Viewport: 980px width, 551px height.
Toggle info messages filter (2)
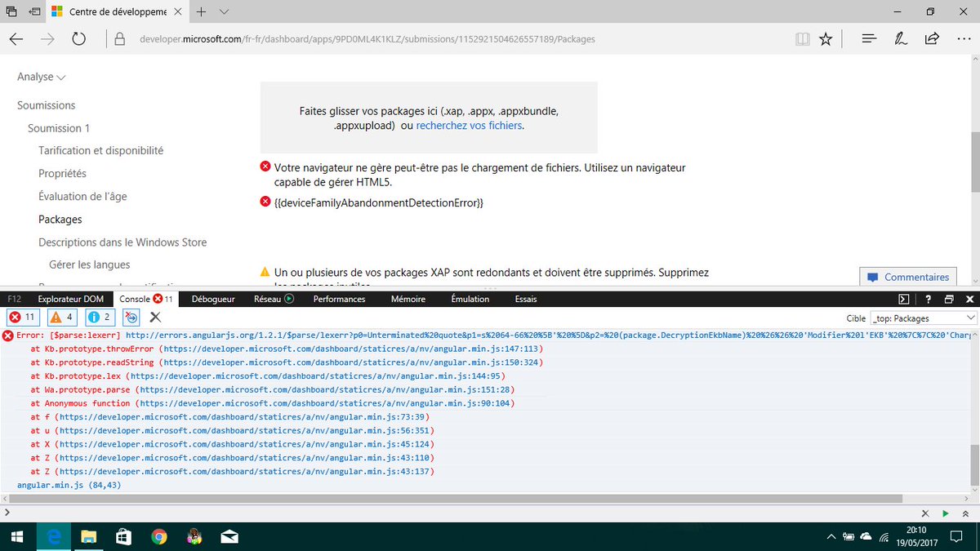100,318
